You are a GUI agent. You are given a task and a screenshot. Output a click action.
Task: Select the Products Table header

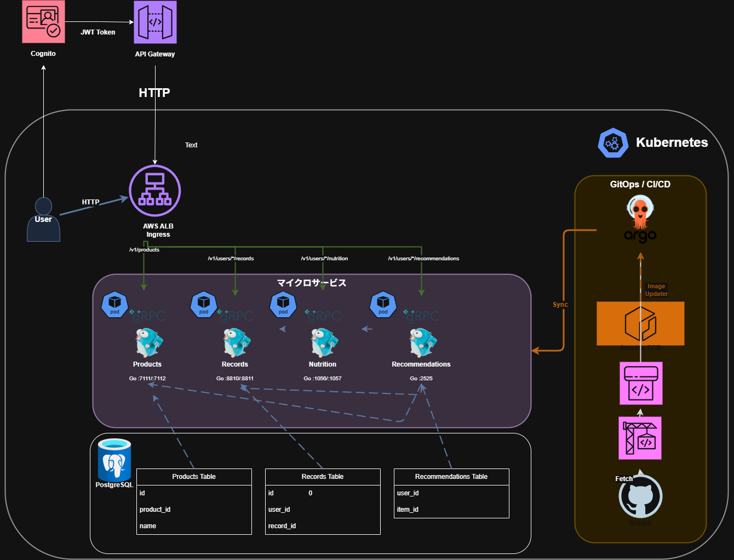tap(194, 477)
